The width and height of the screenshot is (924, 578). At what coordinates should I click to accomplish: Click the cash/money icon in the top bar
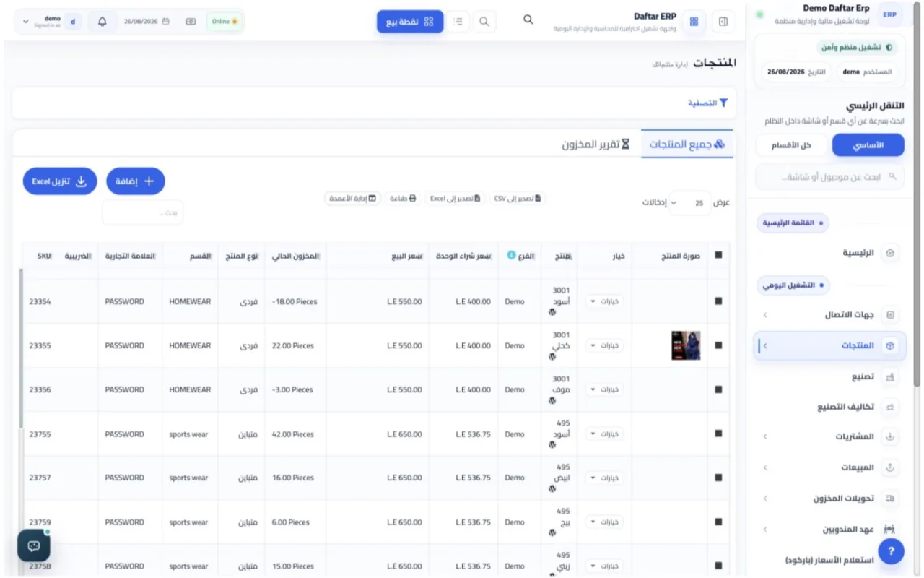(x=191, y=22)
